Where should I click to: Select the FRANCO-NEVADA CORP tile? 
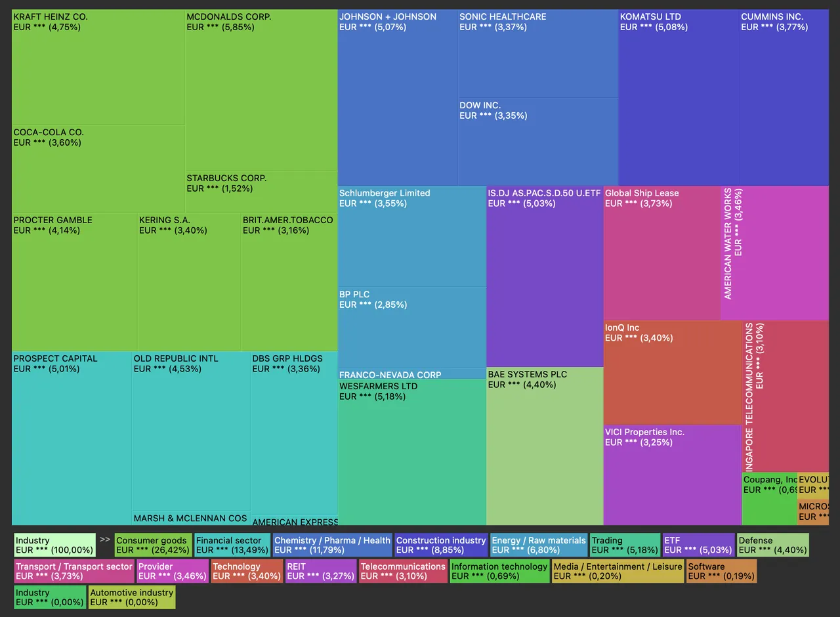point(412,373)
